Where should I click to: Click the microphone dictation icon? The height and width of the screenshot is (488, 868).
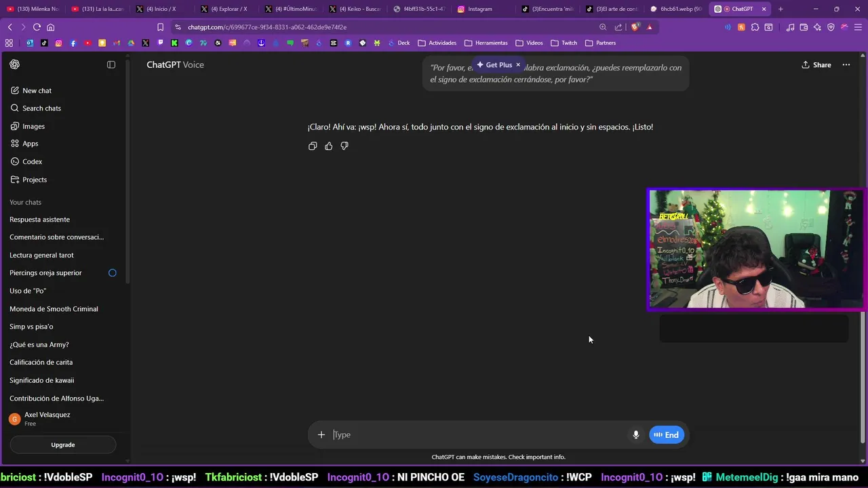point(636,435)
